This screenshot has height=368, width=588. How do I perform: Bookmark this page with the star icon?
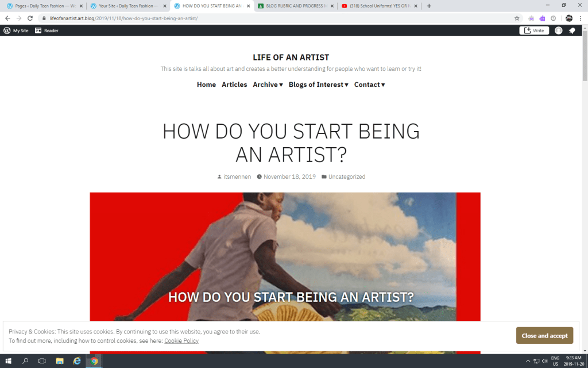[x=517, y=18]
